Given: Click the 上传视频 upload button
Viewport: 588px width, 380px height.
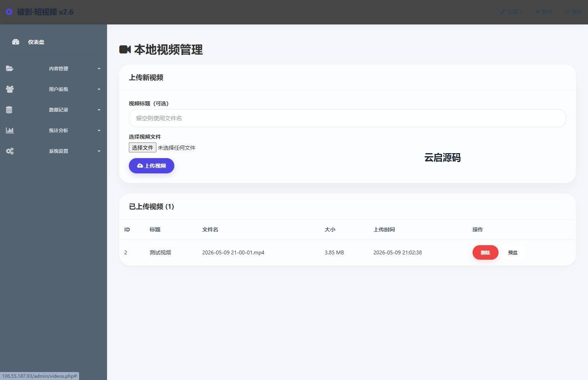Looking at the screenshot, I should [151, 166].
